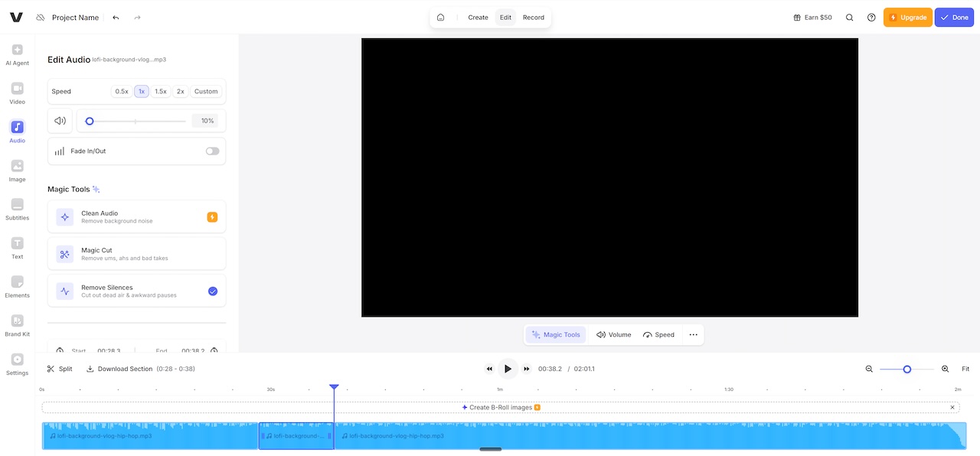Choose Custom speed option
Image resolution: width=980 pixels, height=456 pixels.
[x=205, y=91]
